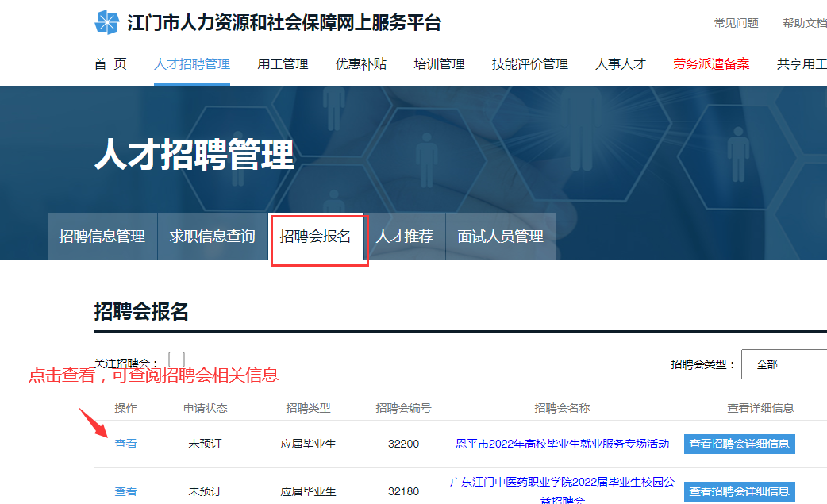
Task: Open the 用工管理 menu item
Action: [283, 64]
